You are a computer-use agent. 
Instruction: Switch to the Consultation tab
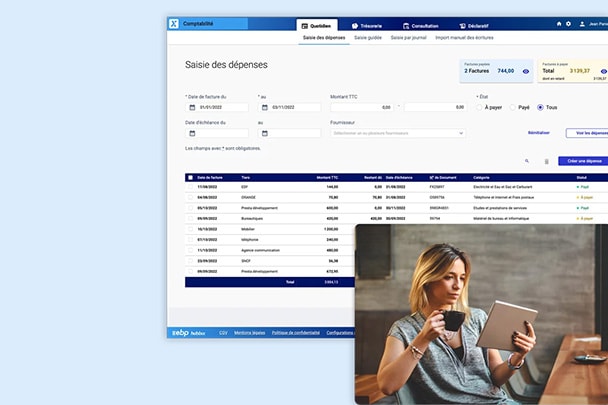[x=420, y=26]
